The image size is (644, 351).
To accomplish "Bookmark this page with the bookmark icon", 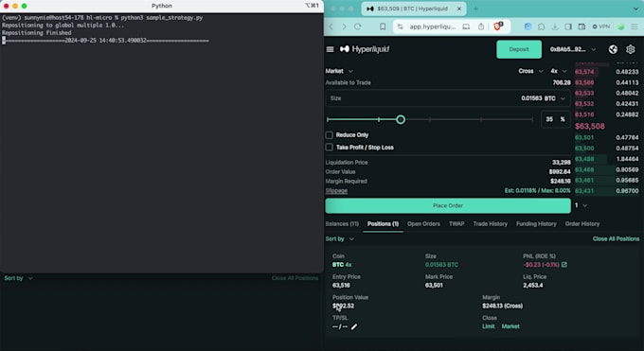I will (x=383, y=26).
